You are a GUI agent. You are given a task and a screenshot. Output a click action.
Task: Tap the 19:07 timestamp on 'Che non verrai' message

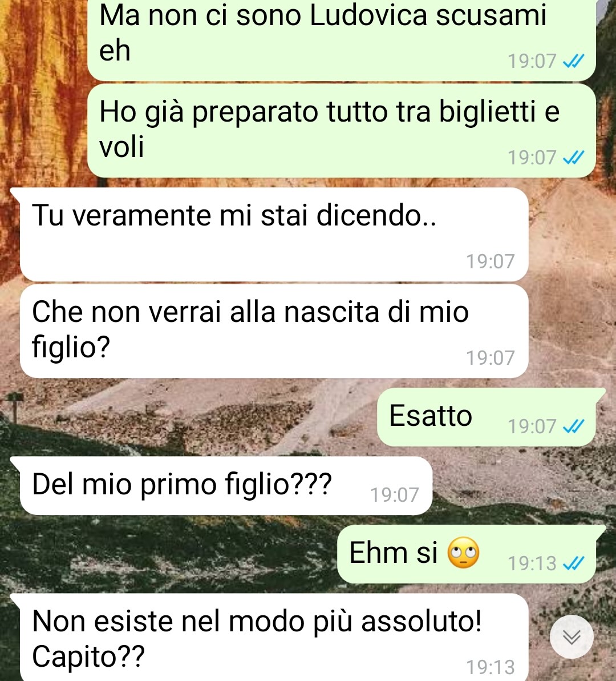[490, 358]
